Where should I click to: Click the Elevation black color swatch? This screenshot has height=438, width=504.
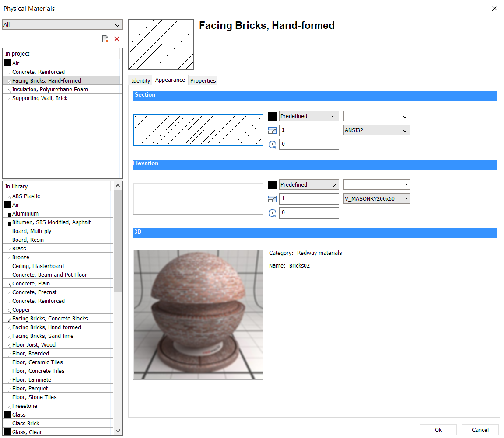[x=272, y=185]
